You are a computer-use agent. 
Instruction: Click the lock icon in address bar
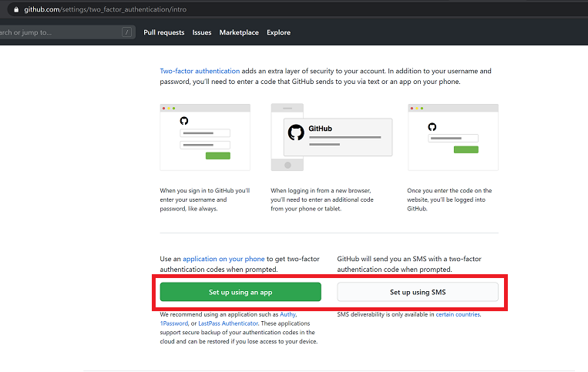point(16,10)
